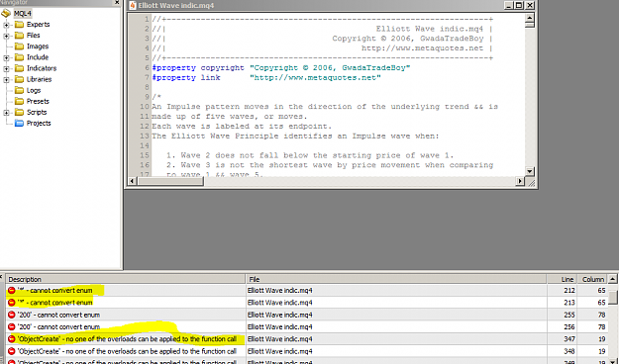Click the Description column header
Image resolution: width=619 pixels, height=364 pixels.
coord(126,279)
